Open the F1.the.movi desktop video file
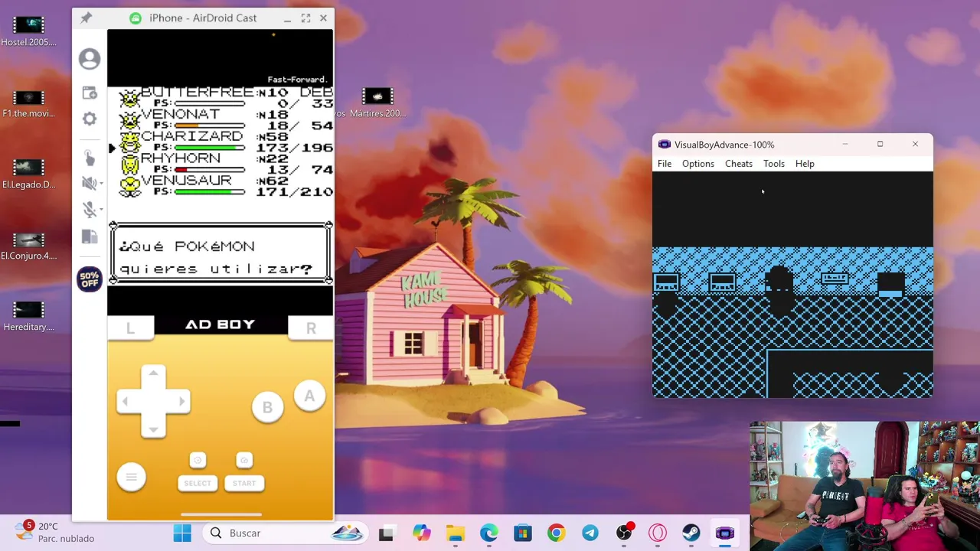The height and width of the screenshot is (551, 980). (x=29, y=103)
